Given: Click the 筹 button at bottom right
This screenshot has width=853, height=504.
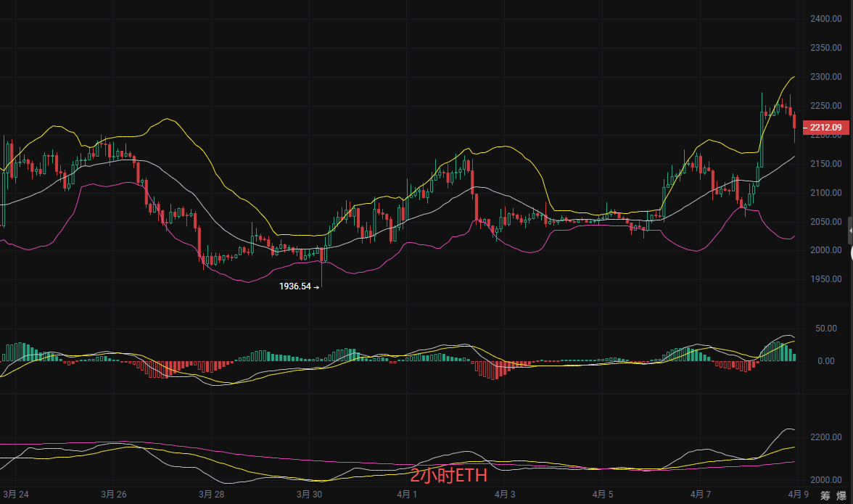Looking at the screenshot, I should tap(825, 495).
